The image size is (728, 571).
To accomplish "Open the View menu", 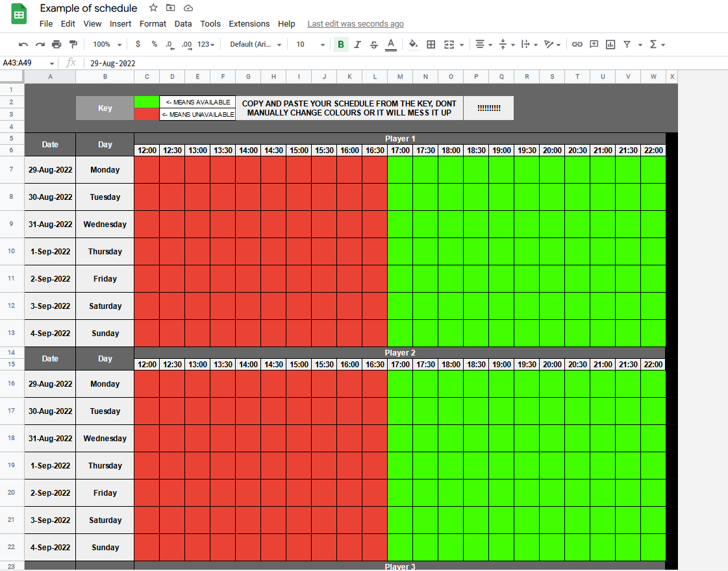I will pos(92,23).
